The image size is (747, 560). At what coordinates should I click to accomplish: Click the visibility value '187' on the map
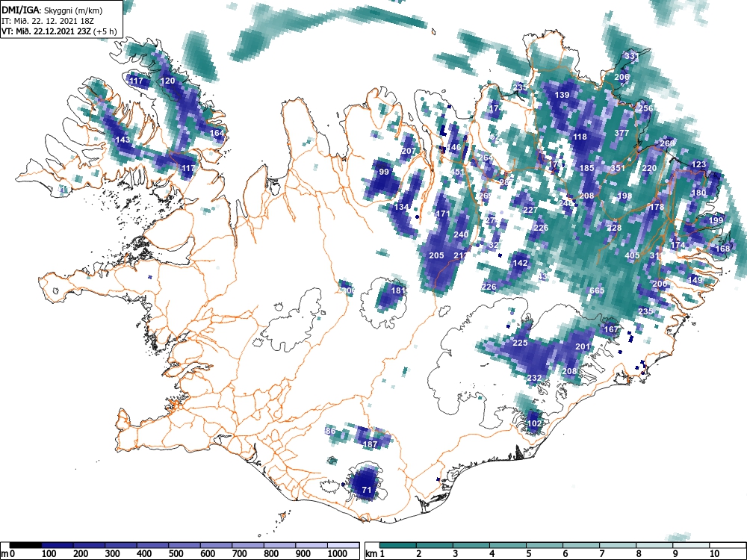[371, 444]
